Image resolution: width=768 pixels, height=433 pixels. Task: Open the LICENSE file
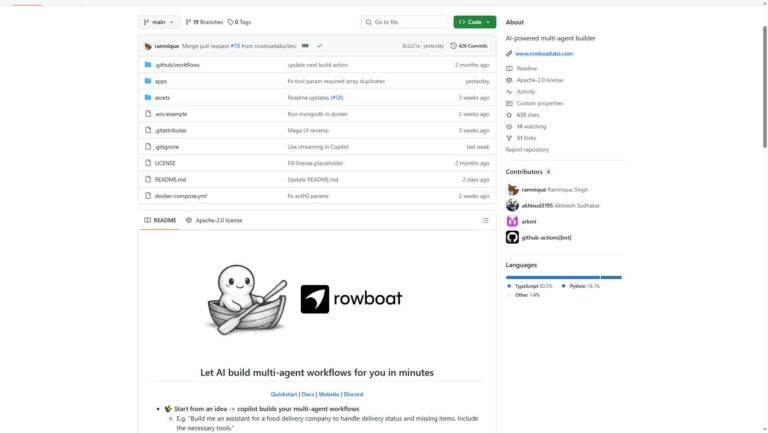(165, 163)
